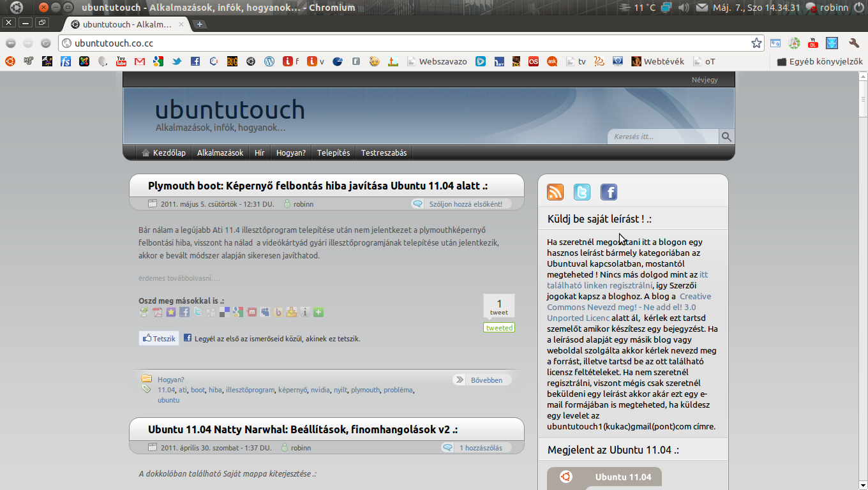Share post on MySpace icon

265,312
